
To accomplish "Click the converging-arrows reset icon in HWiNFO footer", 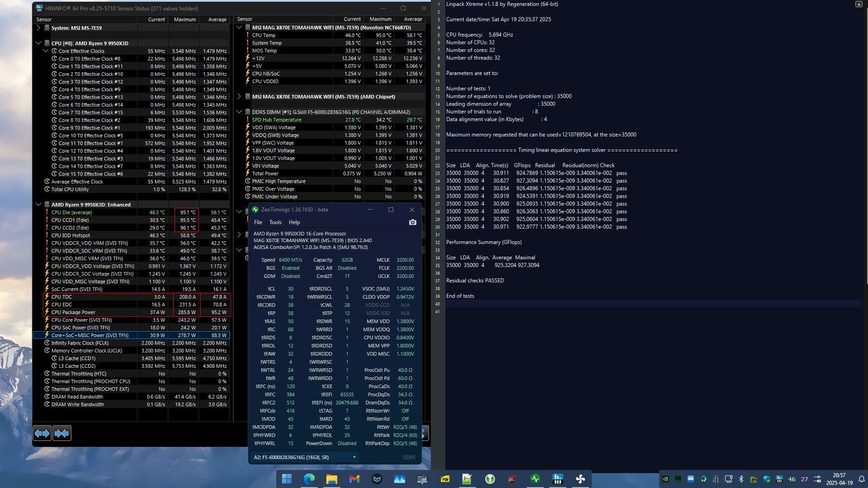I will tap(62, 433).
